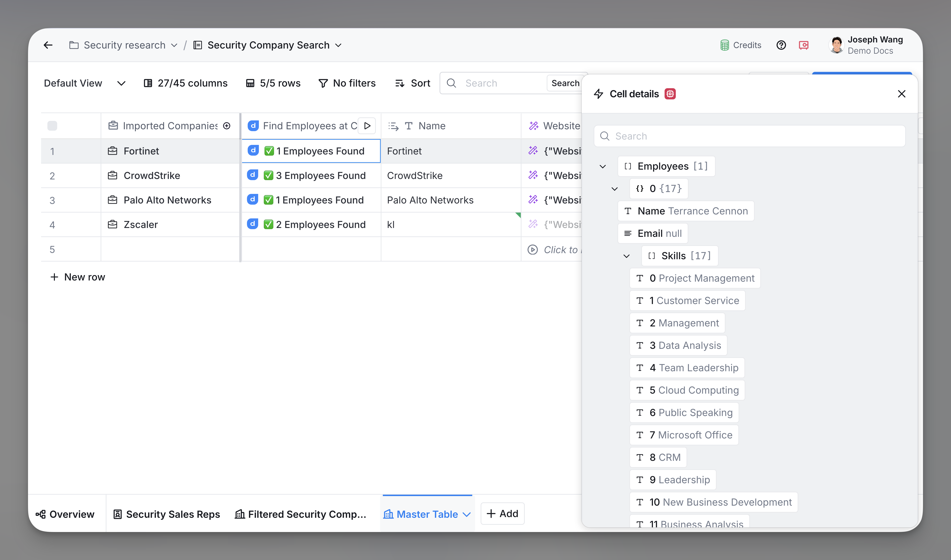Viewport: 951px width, 560px height.
Task: Close the Cell details panel
Action: (x=902, y=94)
